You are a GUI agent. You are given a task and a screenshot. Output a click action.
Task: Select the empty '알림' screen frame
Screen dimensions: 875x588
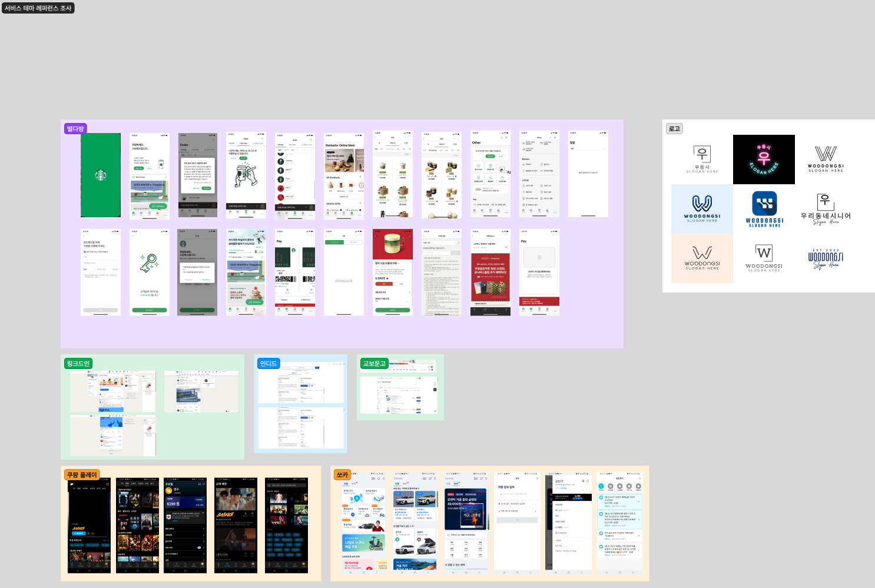(x=588, y=175)
